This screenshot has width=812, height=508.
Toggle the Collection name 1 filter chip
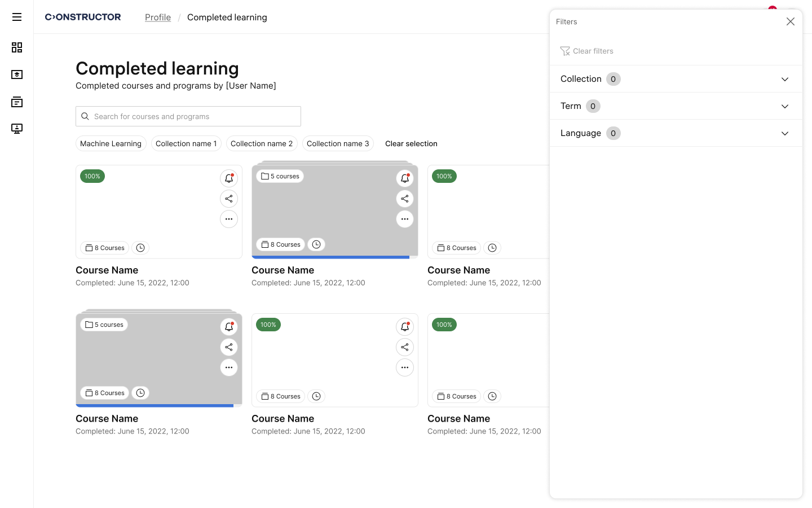point(186,143)
